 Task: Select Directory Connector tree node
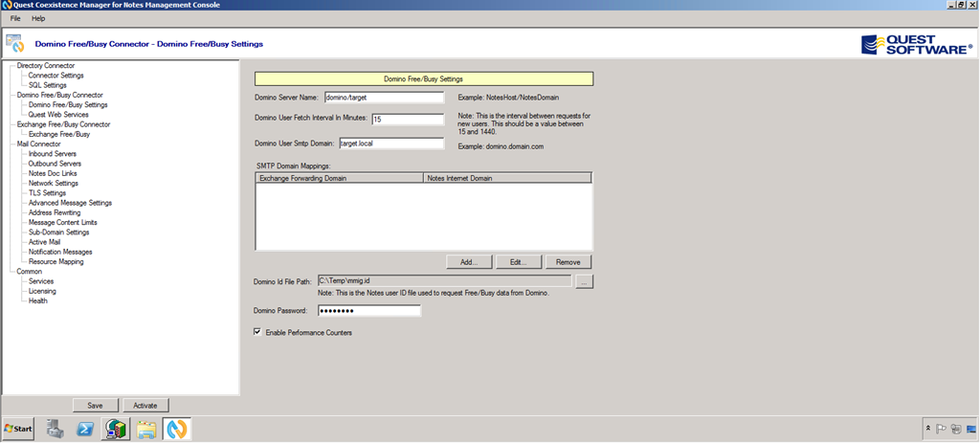point(46,66)
